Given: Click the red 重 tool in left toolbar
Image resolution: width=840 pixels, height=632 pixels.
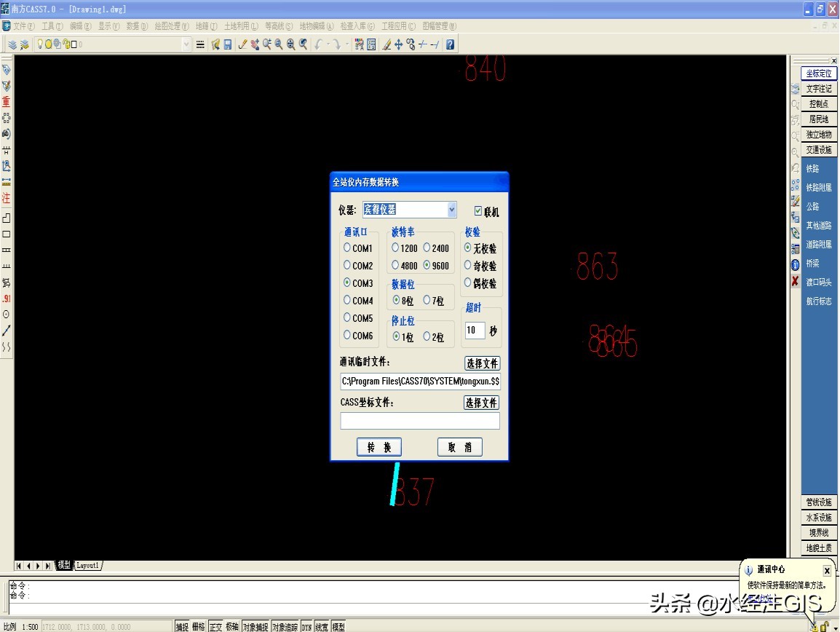Looking at the screenshot, I should [7, 102].
